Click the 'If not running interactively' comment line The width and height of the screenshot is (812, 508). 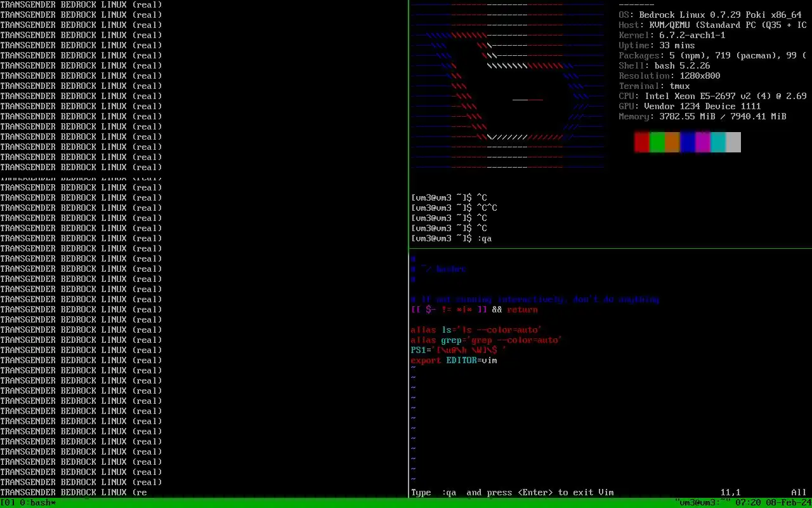coord(535,299)
